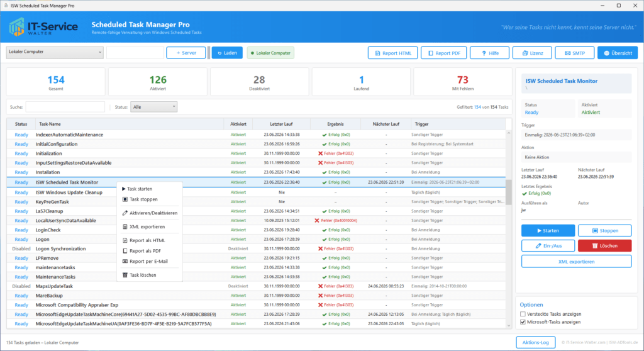Open the Status filter dropdown Alle
The width and height of the screenshot is (644, 351).
153,107
